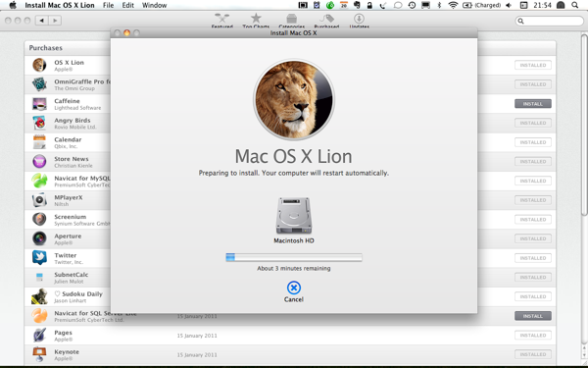Click INSTALLED button for Twitter
588x368 pixels.
[533, 258]
